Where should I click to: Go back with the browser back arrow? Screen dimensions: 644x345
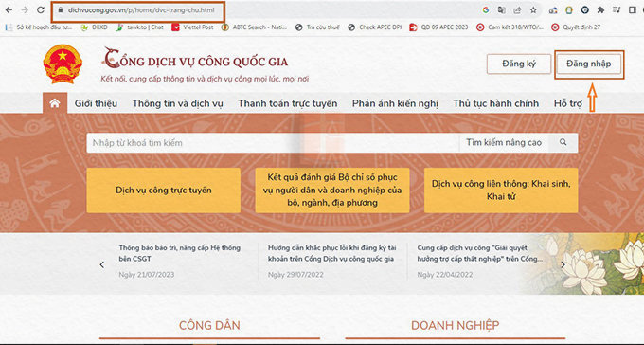pyautogui.click(x=9, y=10)
